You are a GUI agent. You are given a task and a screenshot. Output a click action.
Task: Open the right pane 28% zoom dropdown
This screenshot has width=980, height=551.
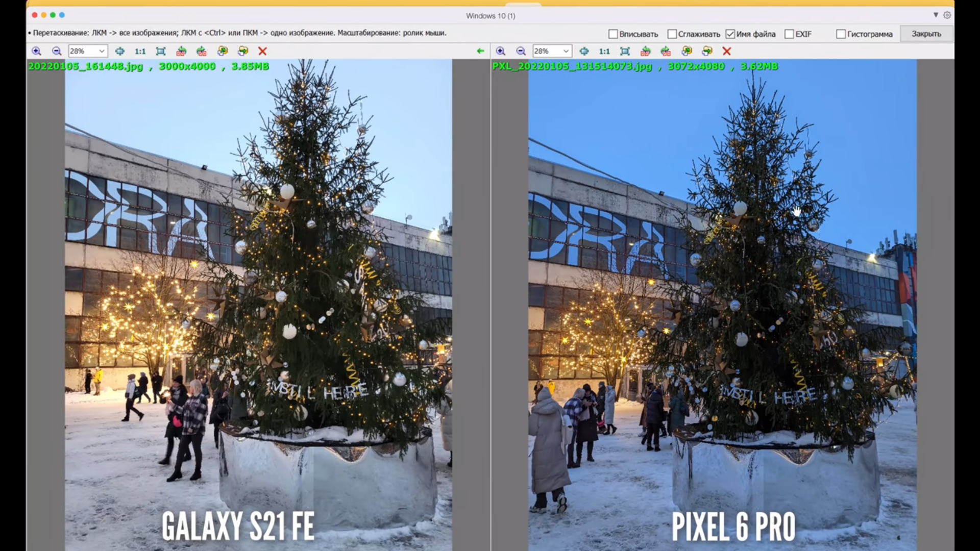pos(566,51)
